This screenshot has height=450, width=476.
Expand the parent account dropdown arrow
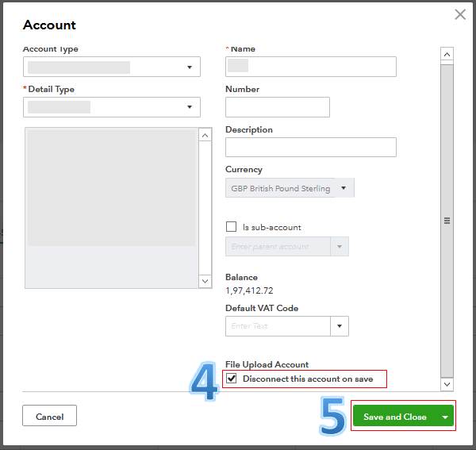[x=340, y=247]
